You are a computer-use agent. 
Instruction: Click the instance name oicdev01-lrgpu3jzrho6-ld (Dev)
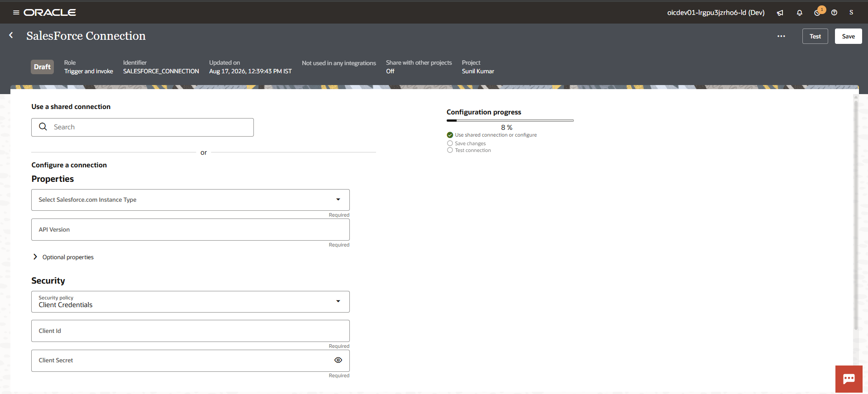tap(716, 13)
